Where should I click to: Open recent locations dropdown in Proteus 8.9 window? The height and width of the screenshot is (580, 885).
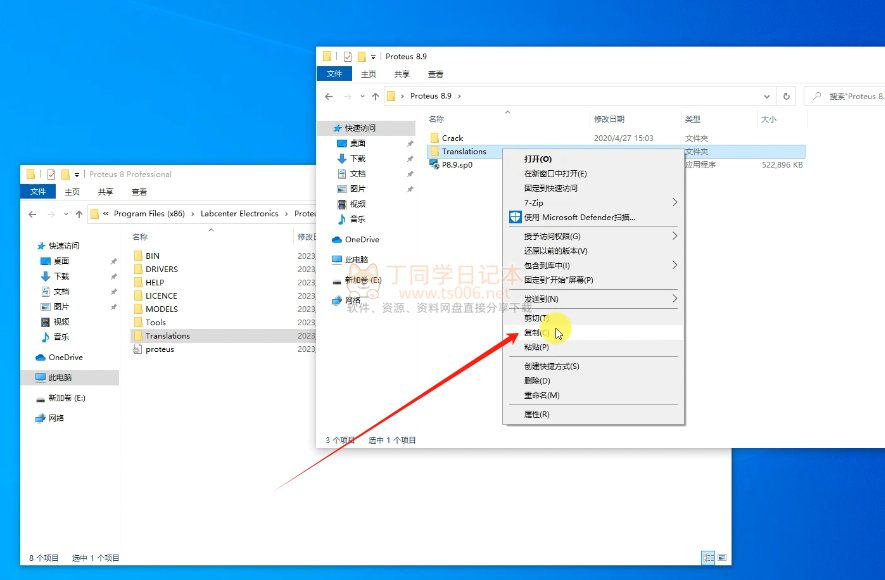pos(362,96)
